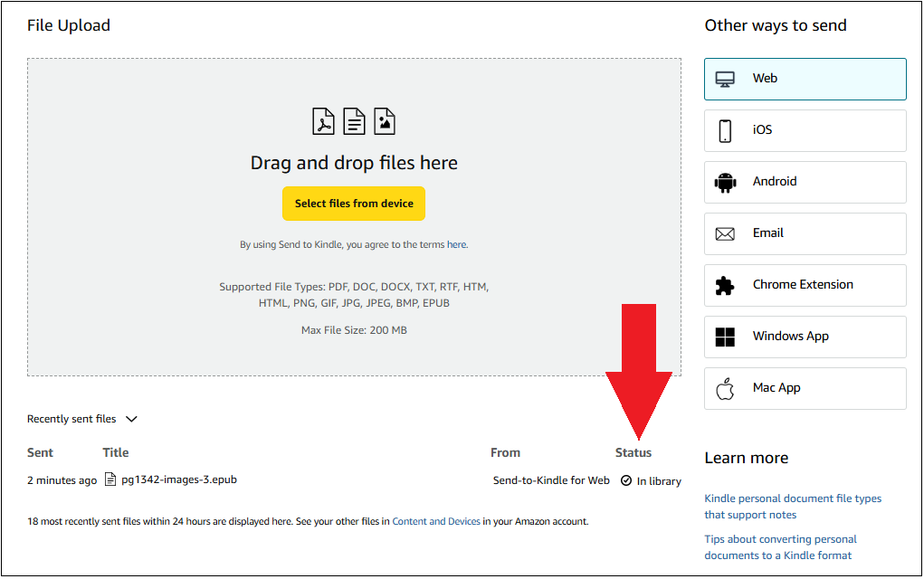Select the Email send option
Image resolution: width=924 pixels, height=579 pixels.
[805, 233]
